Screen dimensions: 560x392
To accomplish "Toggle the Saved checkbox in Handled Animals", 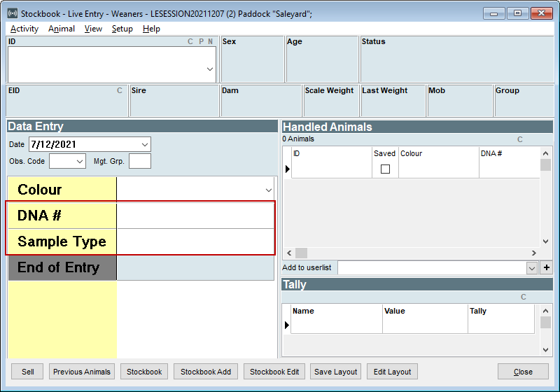I will pos(385,169).
